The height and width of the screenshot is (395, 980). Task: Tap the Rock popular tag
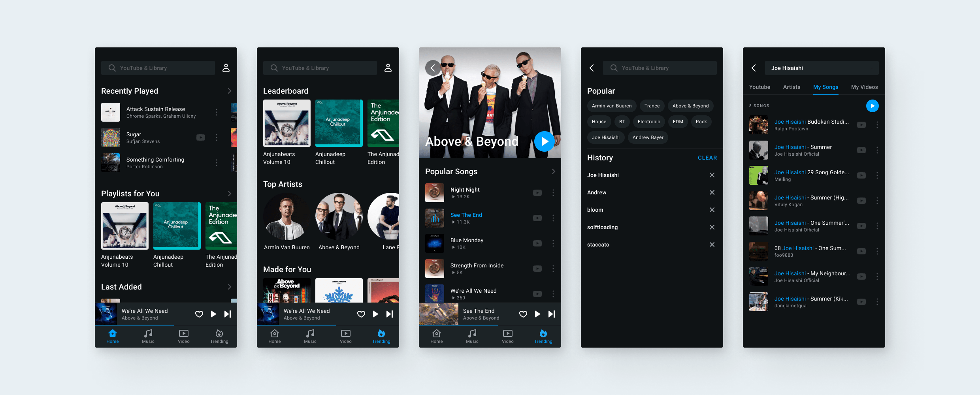[x=701, y=122]
